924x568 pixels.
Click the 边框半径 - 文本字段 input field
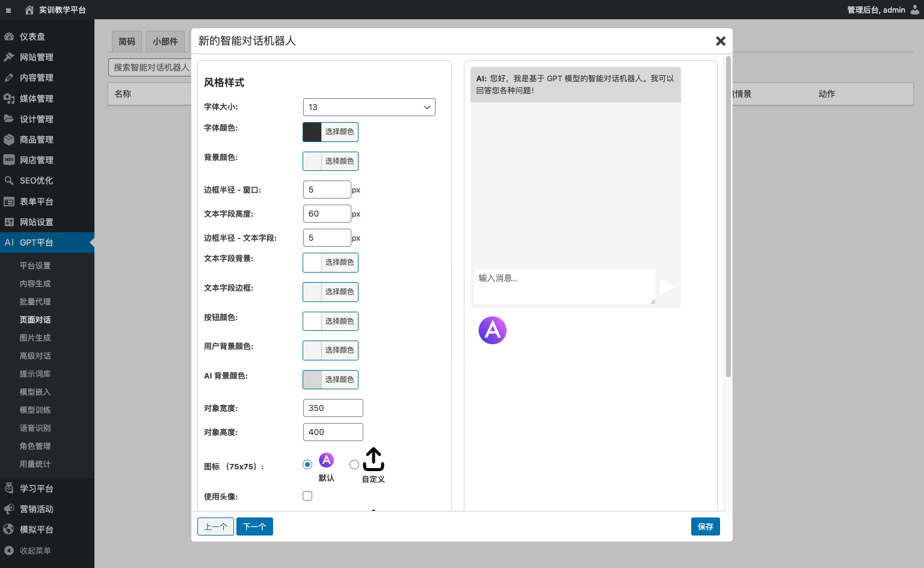point(327,238)
